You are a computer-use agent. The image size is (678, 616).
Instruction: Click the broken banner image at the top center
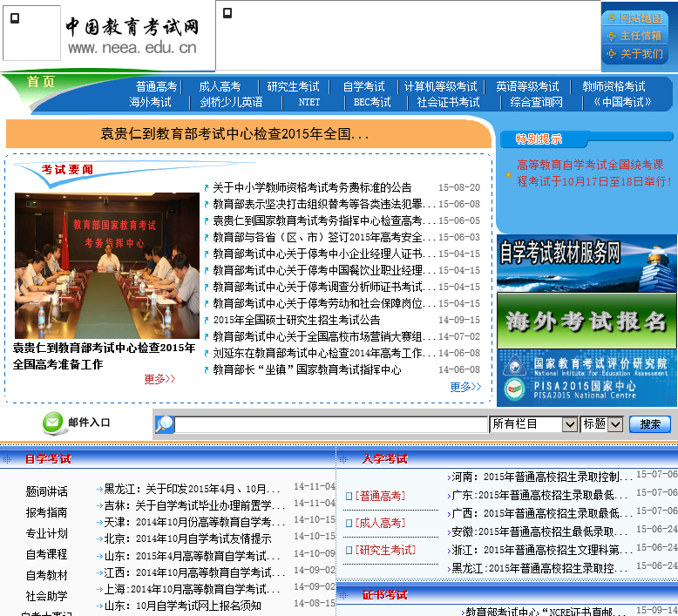[408, 36]
